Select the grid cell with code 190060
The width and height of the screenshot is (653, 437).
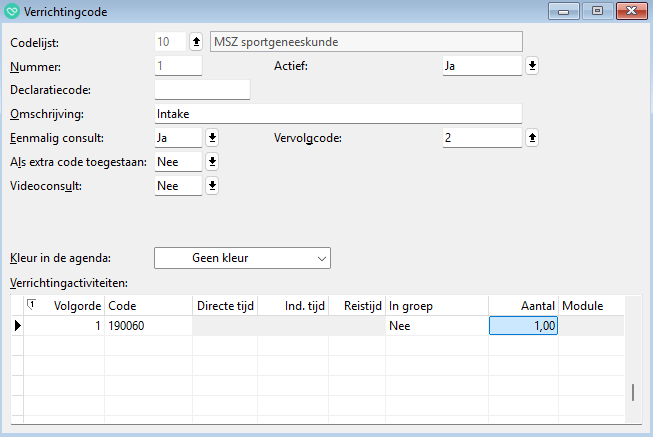pos(148,326)
